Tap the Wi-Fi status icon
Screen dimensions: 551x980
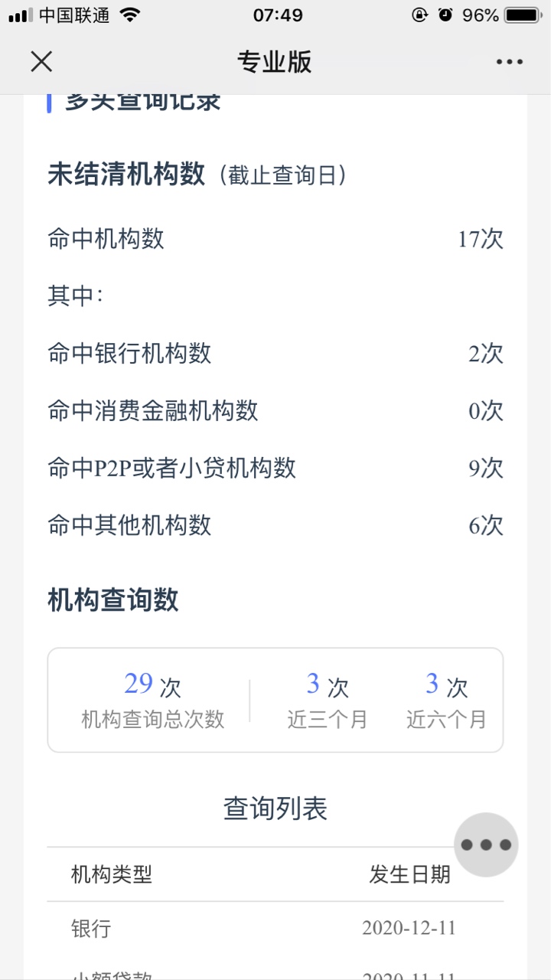point(131,15)
